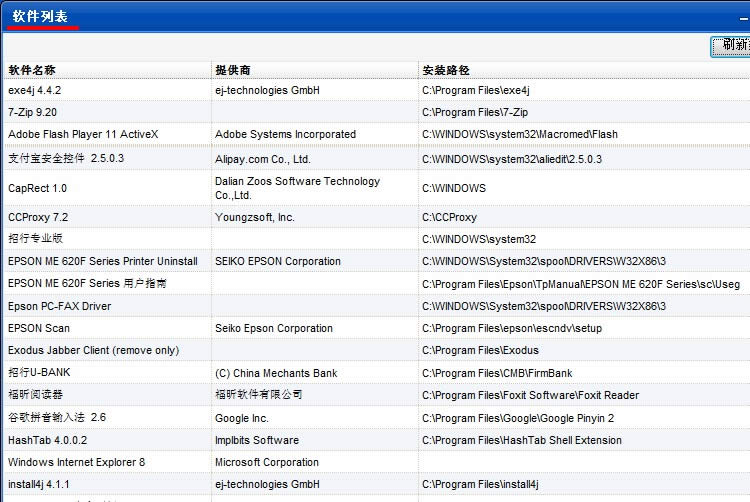Select the exe4j 4.4.2 row name

tap(34, 90)
